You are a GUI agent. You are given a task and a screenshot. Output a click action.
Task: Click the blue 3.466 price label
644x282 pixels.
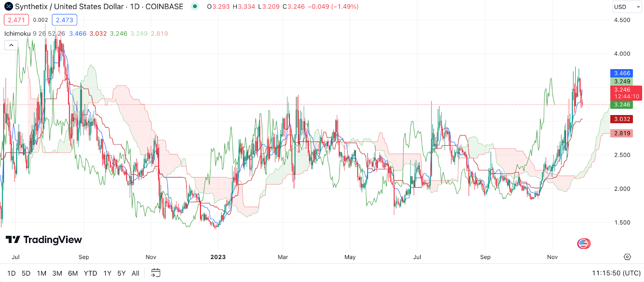tap(622, 73)
